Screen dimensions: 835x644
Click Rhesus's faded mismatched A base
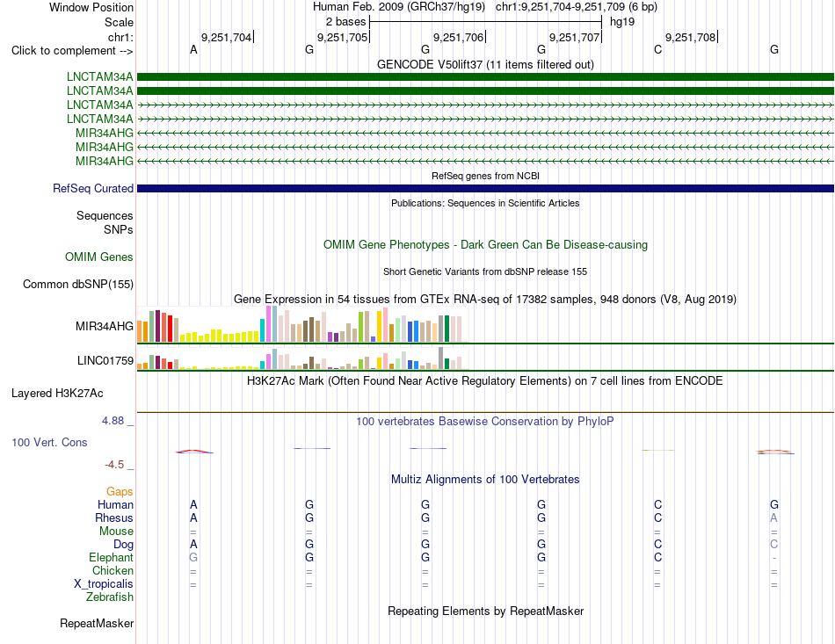point(773,517)
